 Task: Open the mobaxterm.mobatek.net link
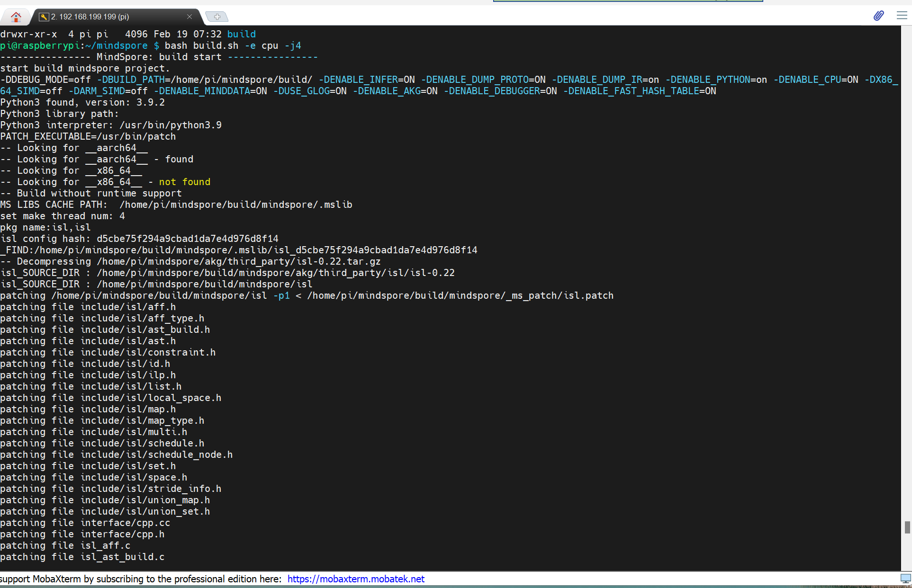[355, 579]
